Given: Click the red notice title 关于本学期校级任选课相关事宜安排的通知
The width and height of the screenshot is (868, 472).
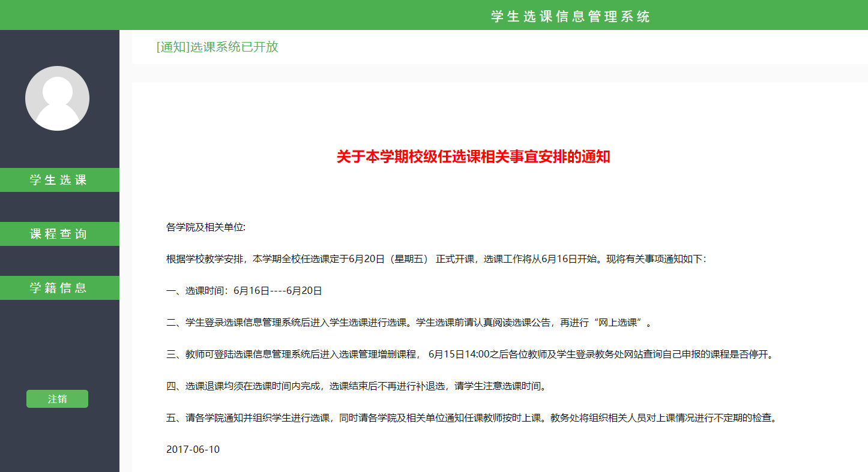Looking at the screenshot, I should [473, 157].
